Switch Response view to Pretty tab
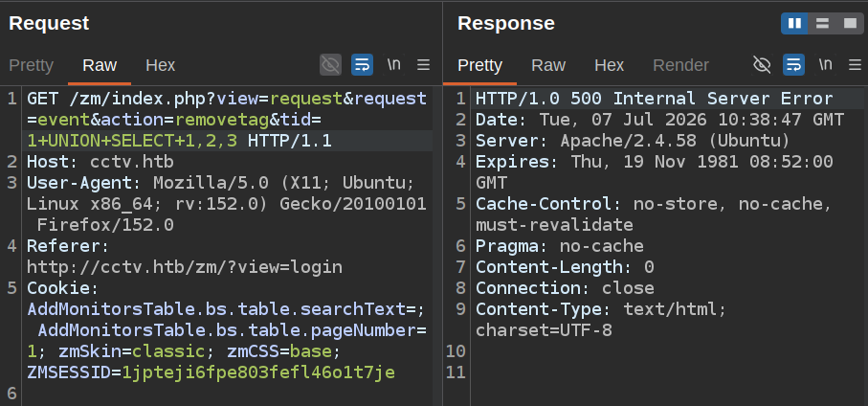This screenshot has height=406, width=868. (480, 65)
